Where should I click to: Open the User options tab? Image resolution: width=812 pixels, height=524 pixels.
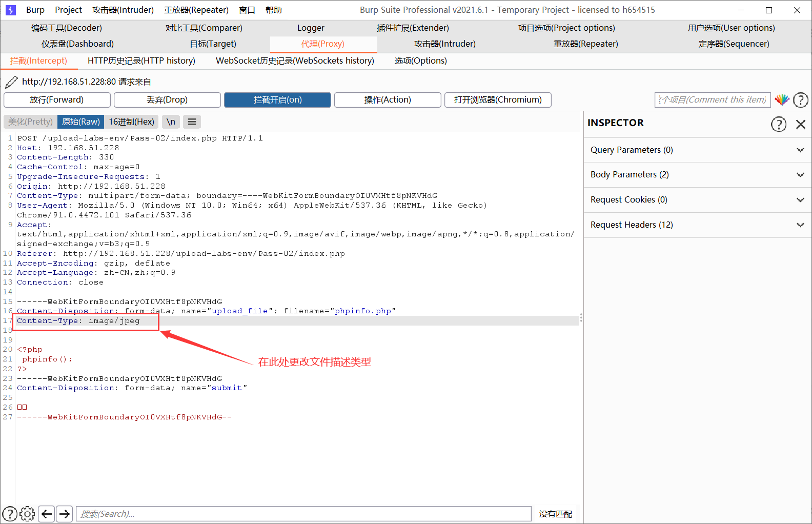pyautogui.click(x=732, y=28)
